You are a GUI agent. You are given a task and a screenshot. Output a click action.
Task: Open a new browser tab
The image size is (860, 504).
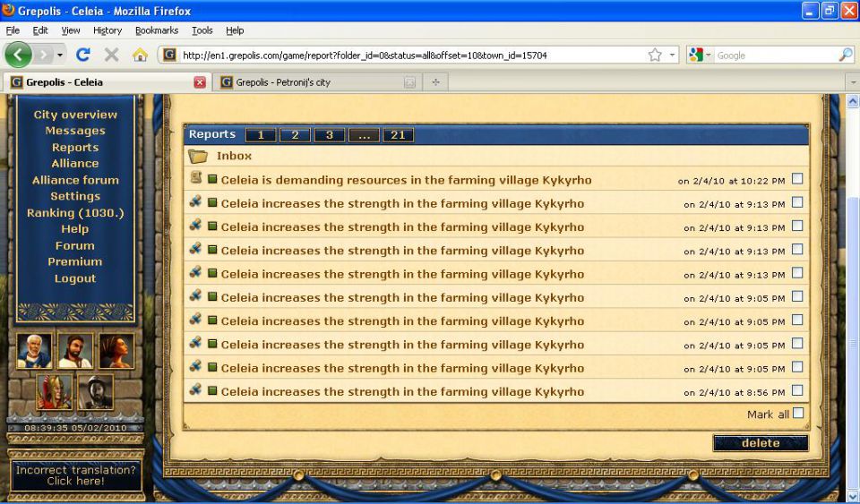(435, 82)
